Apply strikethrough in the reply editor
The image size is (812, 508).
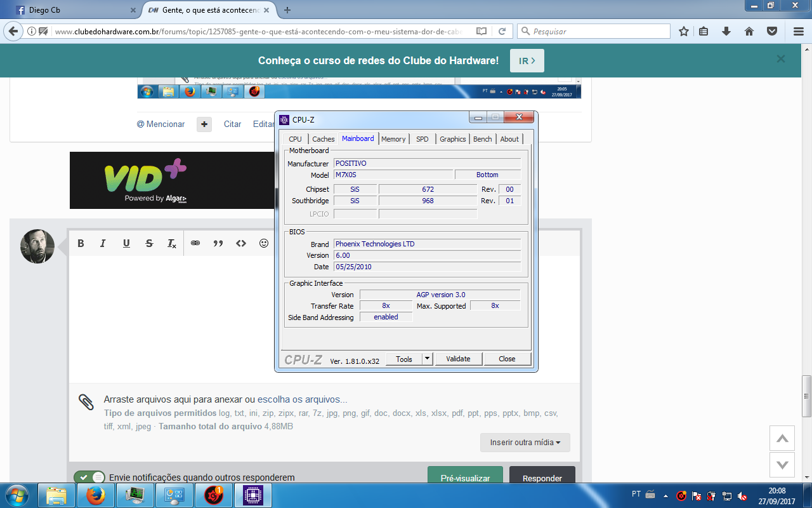(x=149, y=243)
